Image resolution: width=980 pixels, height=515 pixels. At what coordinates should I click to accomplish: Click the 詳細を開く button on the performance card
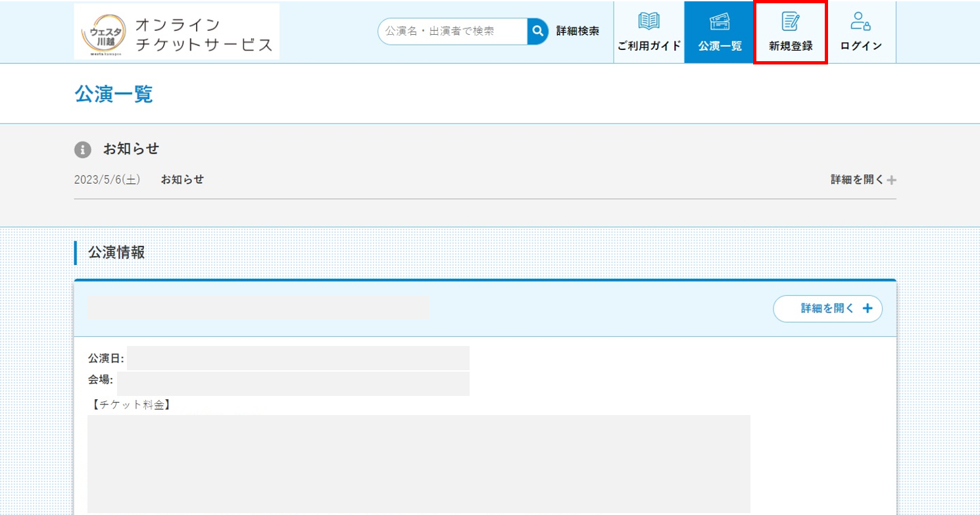point(827,308)
